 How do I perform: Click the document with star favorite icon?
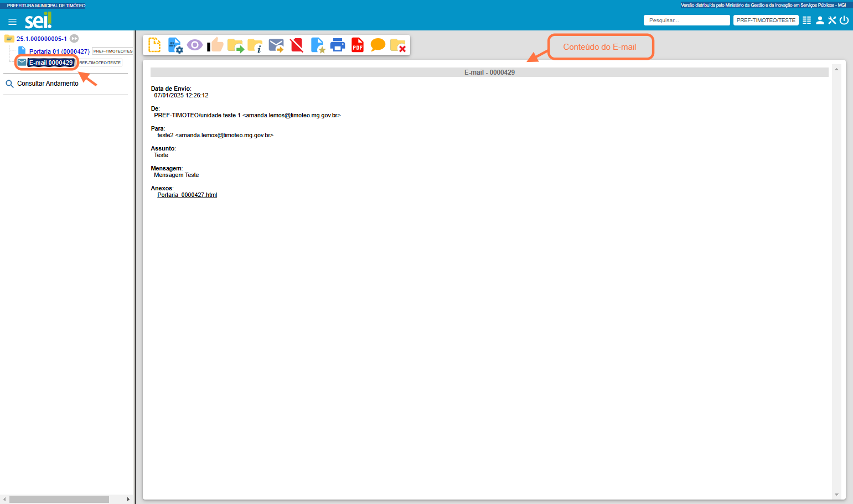click(x=318, y=45)
